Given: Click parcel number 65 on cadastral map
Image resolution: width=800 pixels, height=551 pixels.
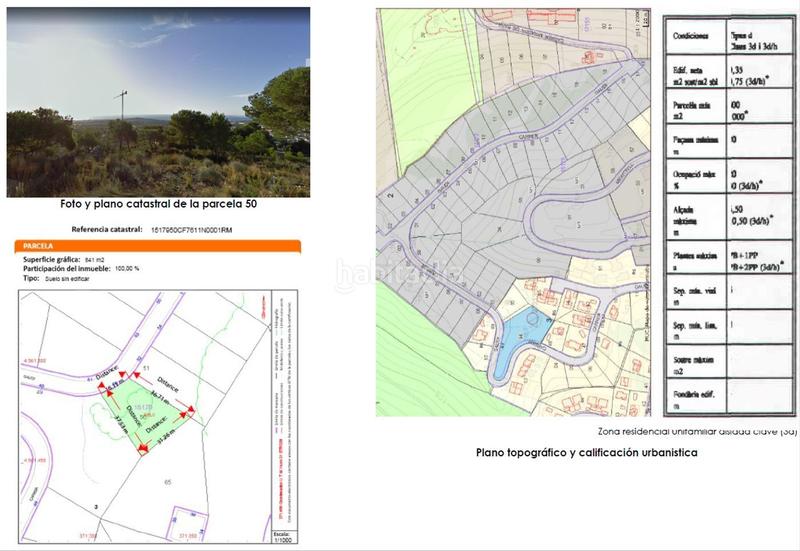Looking at the screenshot, I should coord(169,483).
